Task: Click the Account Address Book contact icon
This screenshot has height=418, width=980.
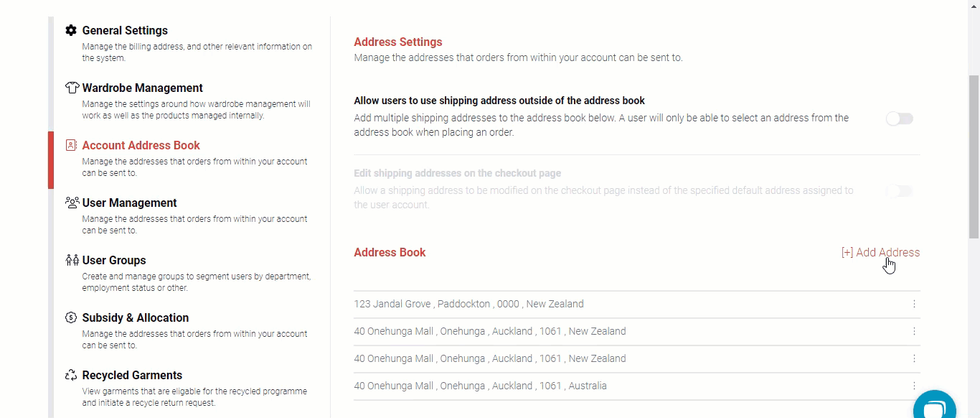Action: pos(71,145)
